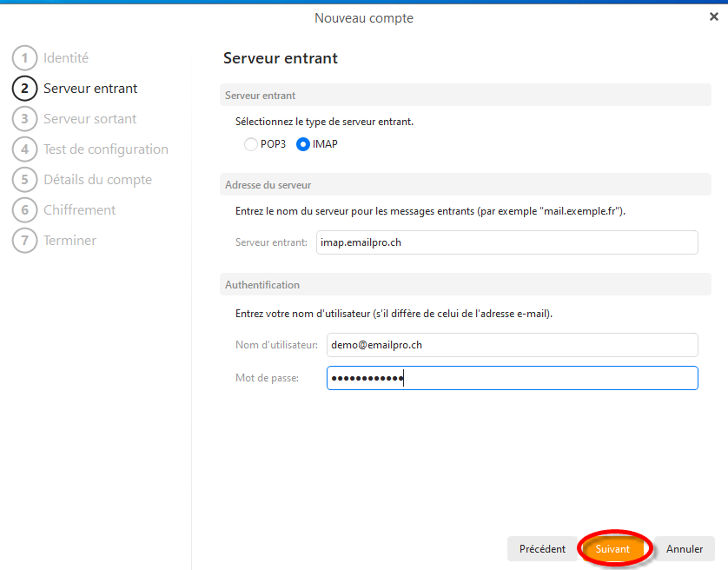Open step 4 Test de configuration
This screenshot has width=728, height=570.
coord(90,149)
